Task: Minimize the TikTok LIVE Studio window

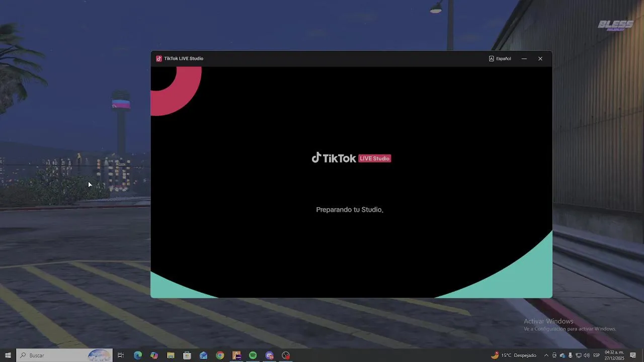Action: click(x=524, y=59)
